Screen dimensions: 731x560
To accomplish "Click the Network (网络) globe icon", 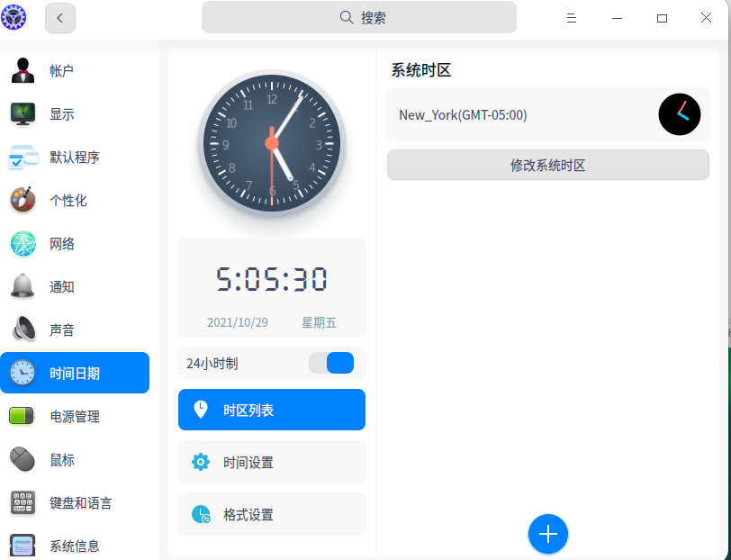I will tap(23, 243).
